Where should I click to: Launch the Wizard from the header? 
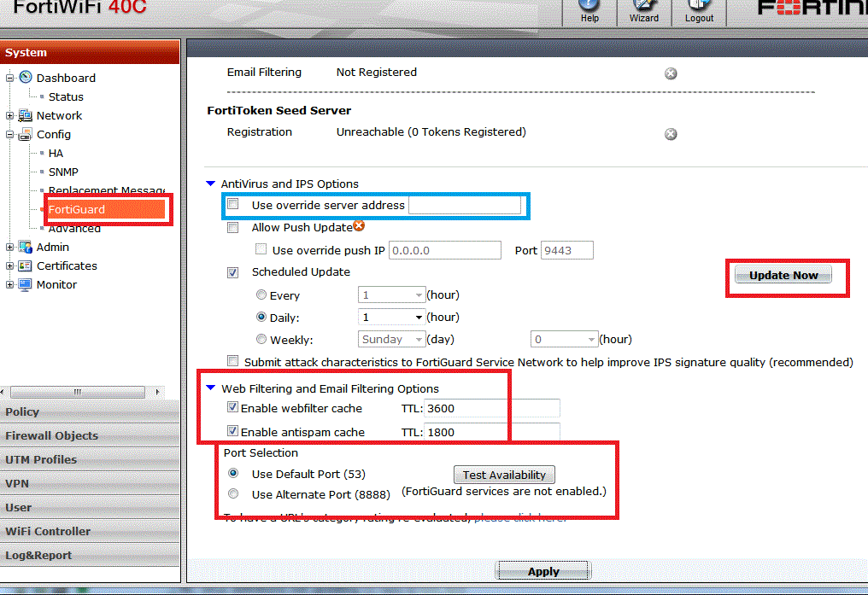[x=643, y=5]
